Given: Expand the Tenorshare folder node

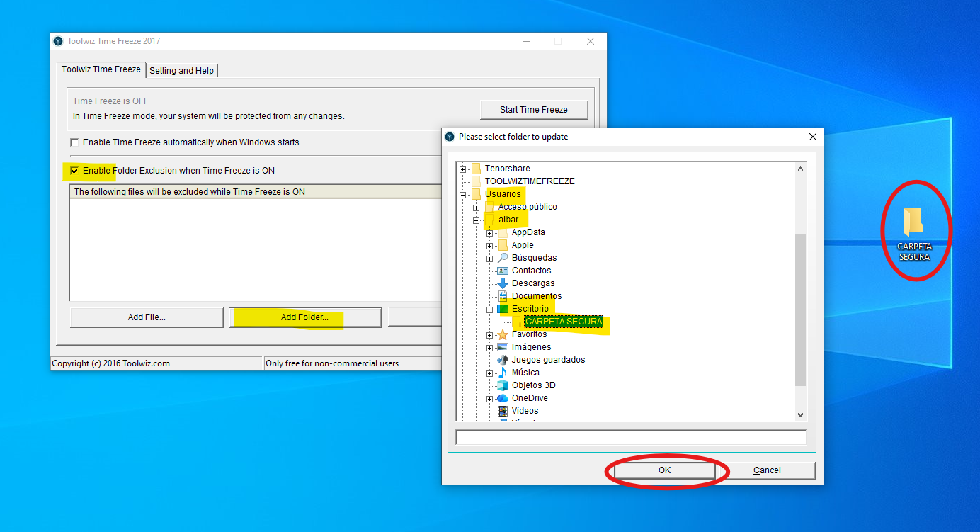Looking at the screenshot, I should coord(463,169).
